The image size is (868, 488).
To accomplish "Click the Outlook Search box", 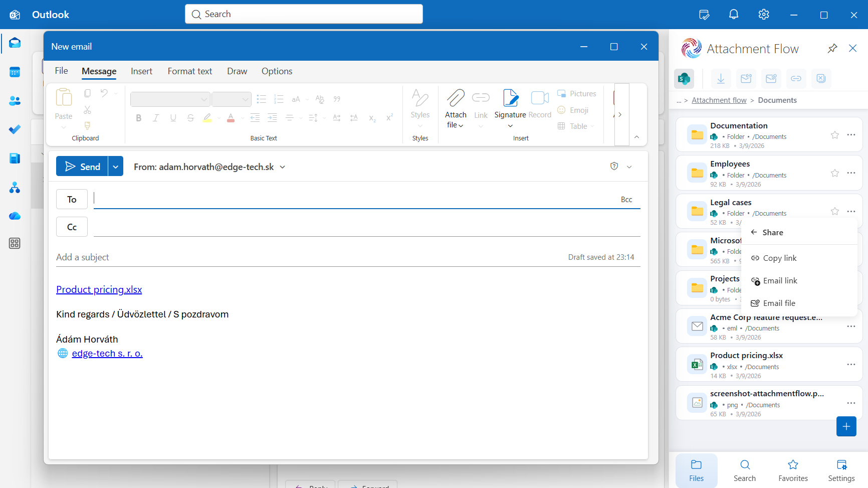I will [x=304, y=14].
